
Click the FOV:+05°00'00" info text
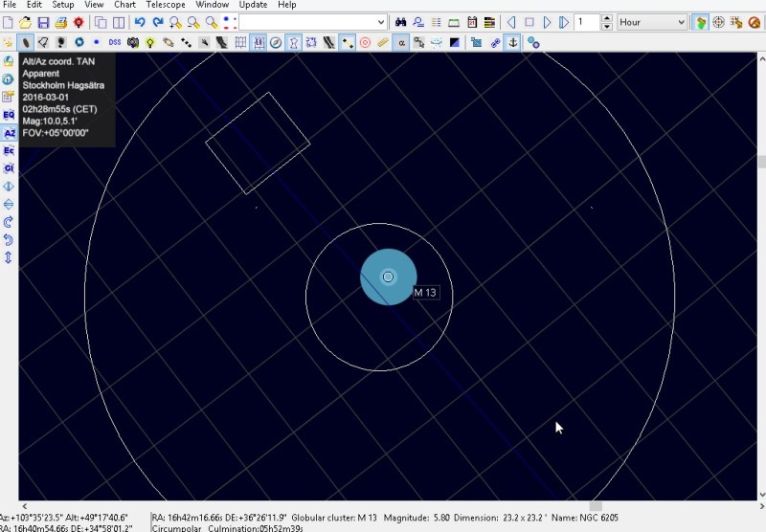coord(56,133)
